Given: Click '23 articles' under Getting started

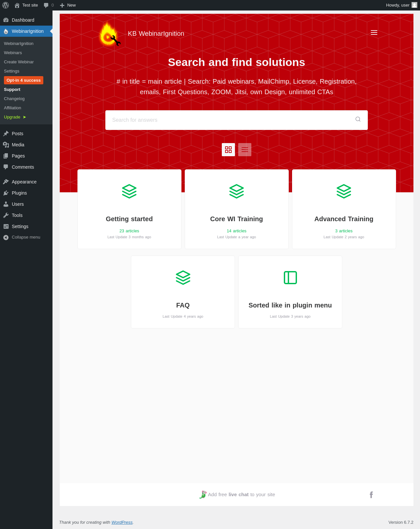Looking at the screenshot, I should click(129, 231).
